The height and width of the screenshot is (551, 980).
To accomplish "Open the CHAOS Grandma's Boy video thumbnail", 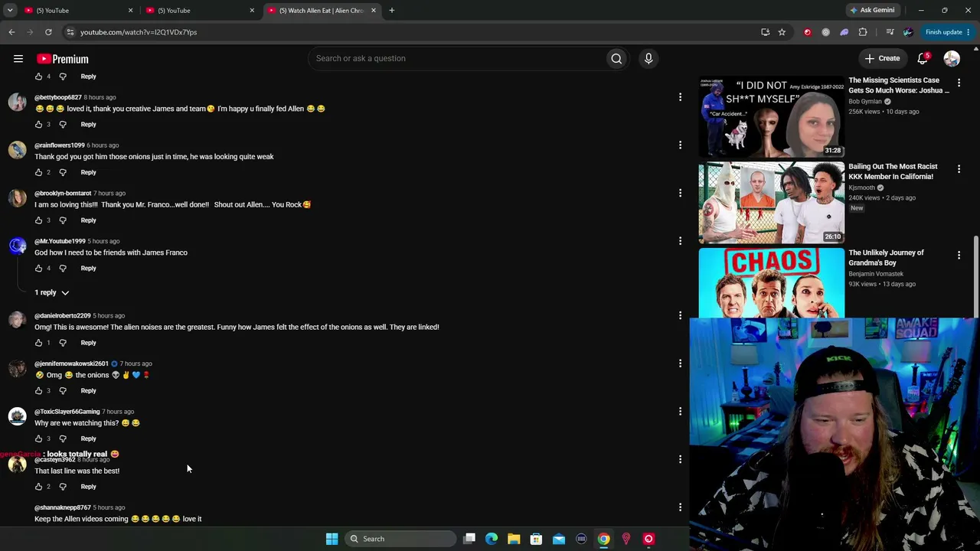I will coord(771,282).
